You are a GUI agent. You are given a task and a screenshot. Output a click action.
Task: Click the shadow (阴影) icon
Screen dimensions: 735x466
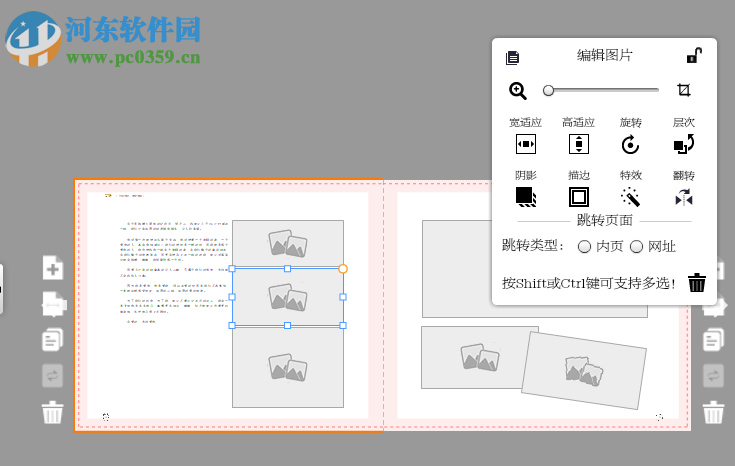[x=526, y=197]
